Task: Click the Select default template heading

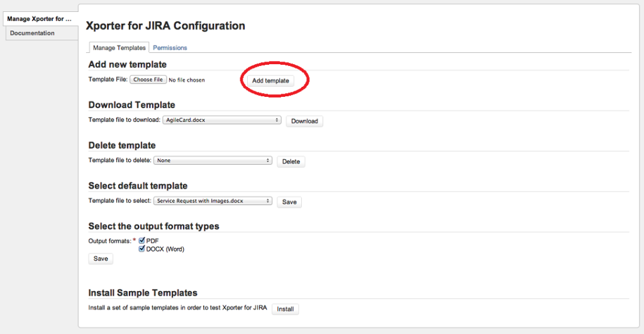Action: pos(138,186)
